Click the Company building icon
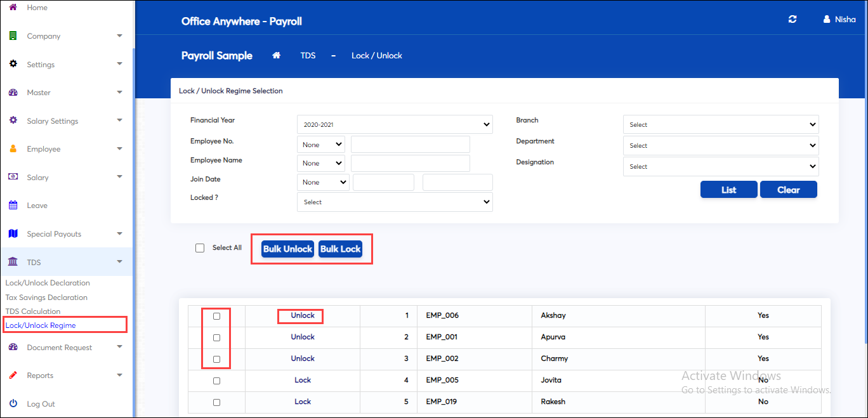868x418 pixels. pos(13,36)
